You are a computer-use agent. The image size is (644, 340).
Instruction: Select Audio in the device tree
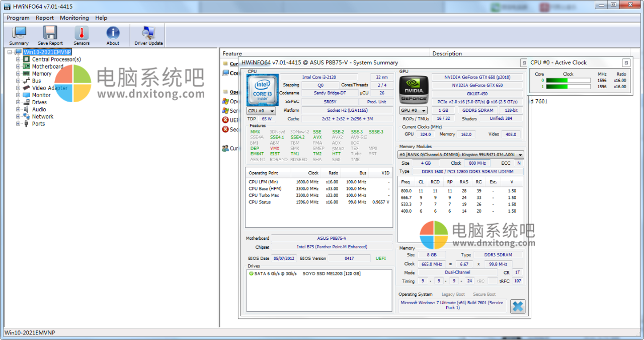(39, 109)
